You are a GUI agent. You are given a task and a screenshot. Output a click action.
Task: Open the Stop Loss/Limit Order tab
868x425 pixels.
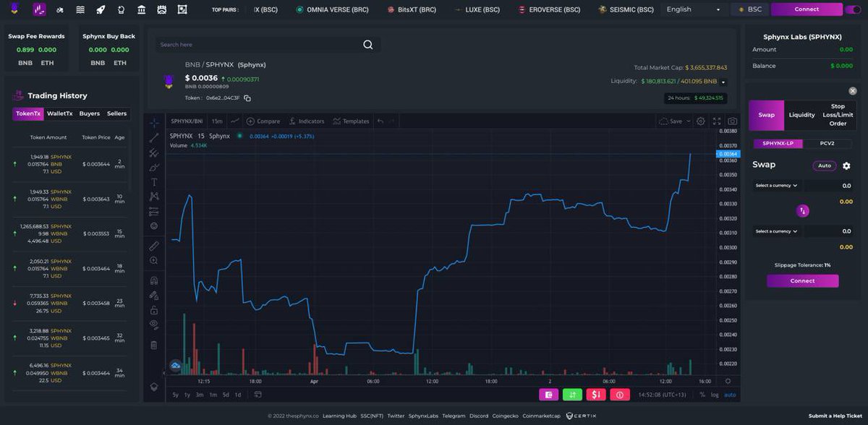[838, 115]
